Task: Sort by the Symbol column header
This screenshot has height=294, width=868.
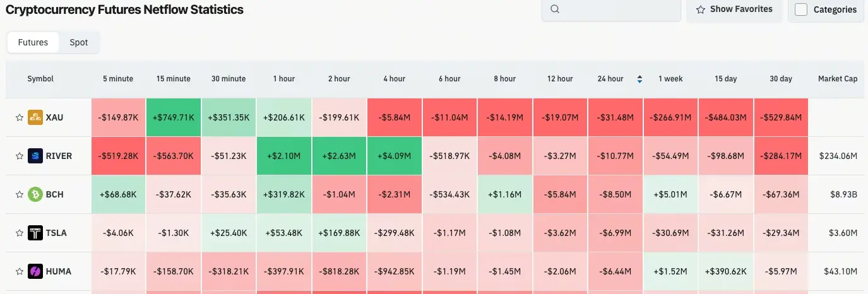Action: (40, 79)
